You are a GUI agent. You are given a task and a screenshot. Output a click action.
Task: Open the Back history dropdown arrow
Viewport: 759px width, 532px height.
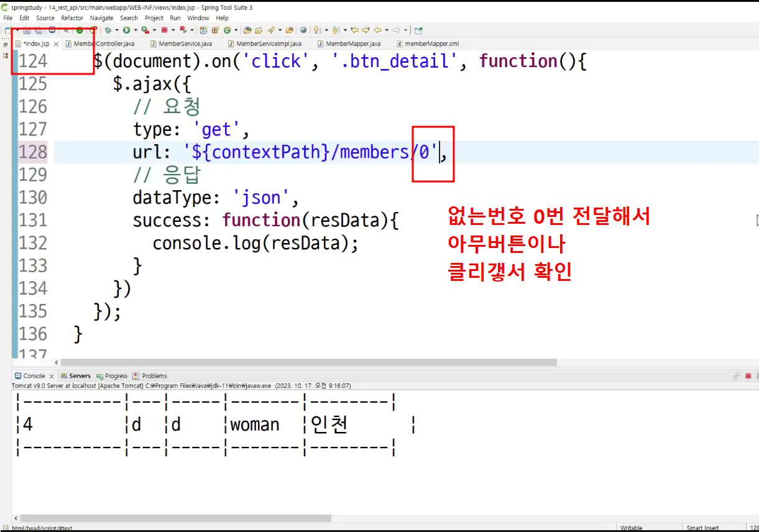click(387, 30)
